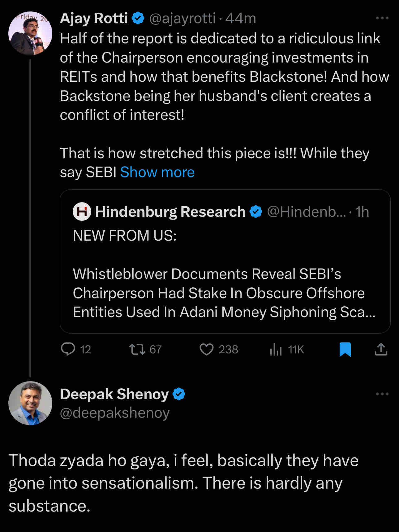399x532 pixels.
Task: Open more options for Deepak Shenoy's tweet
Action: pyautogui.click(x=382, y=394)
